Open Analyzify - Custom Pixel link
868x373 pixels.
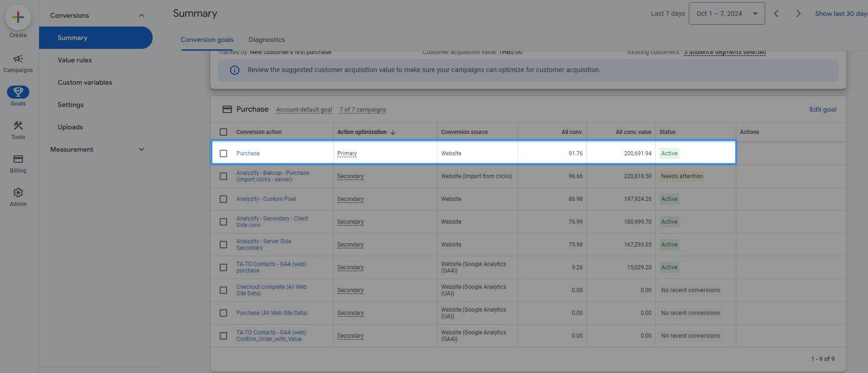pos(266,199)
